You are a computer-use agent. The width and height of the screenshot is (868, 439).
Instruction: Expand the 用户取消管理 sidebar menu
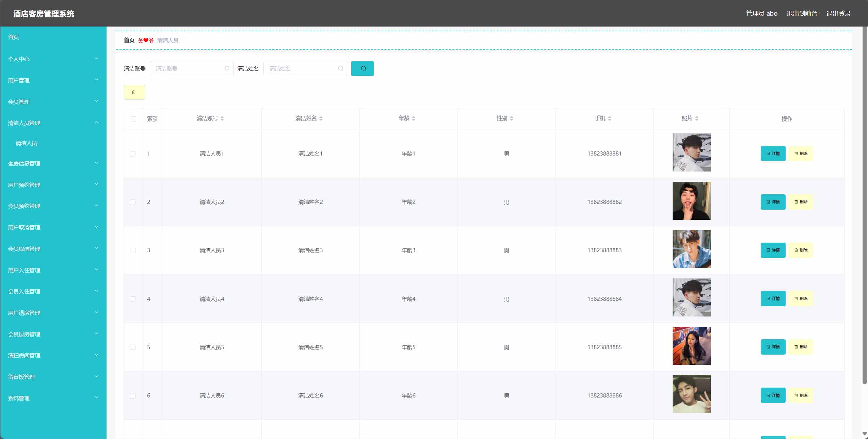53,227
